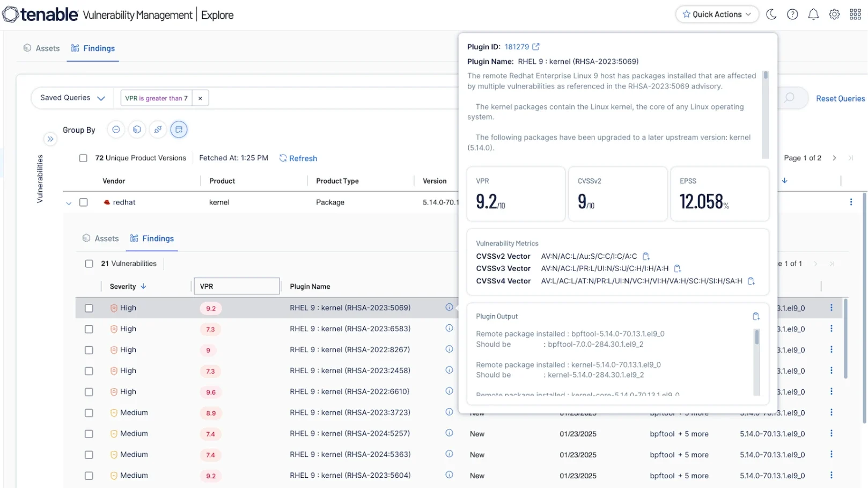Click info icon for RHSA-2022:8267 row
Image resolution: width=868 pixels, height=488 pixels.
tap(449, 349)
